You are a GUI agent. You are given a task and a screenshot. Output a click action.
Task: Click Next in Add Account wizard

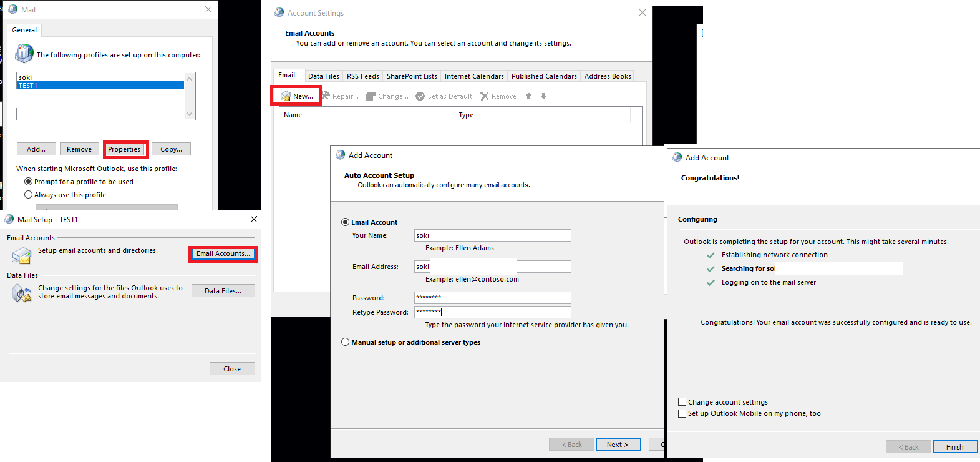click(618, 445)
